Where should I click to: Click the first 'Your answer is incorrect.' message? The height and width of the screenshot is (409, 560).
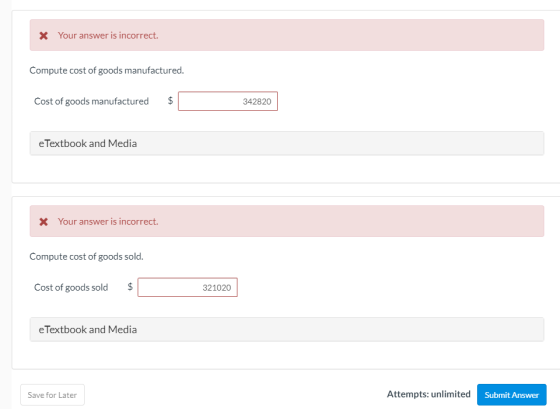point(108,35)
